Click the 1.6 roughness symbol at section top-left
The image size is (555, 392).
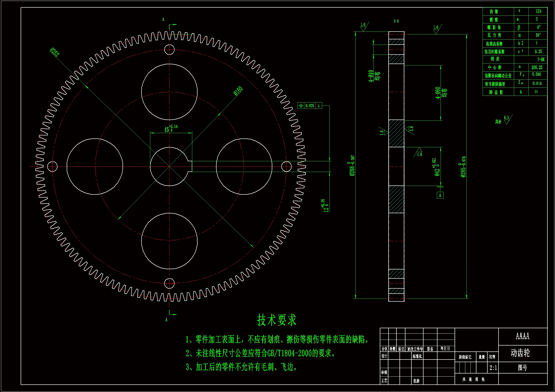click(363, 27)
